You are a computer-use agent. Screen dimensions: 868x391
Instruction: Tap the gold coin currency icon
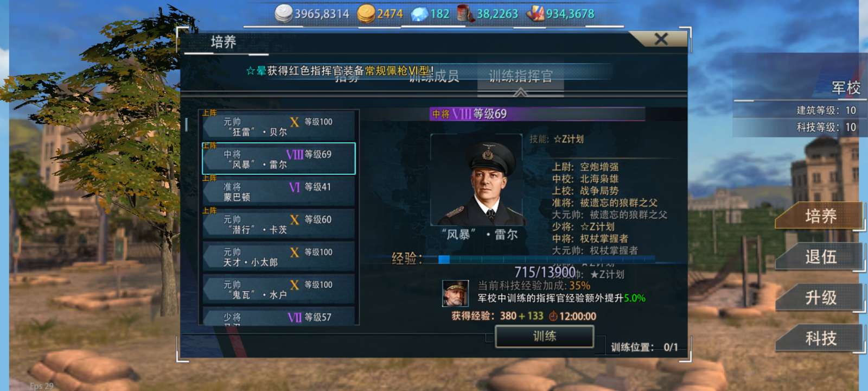pos(366,14)
